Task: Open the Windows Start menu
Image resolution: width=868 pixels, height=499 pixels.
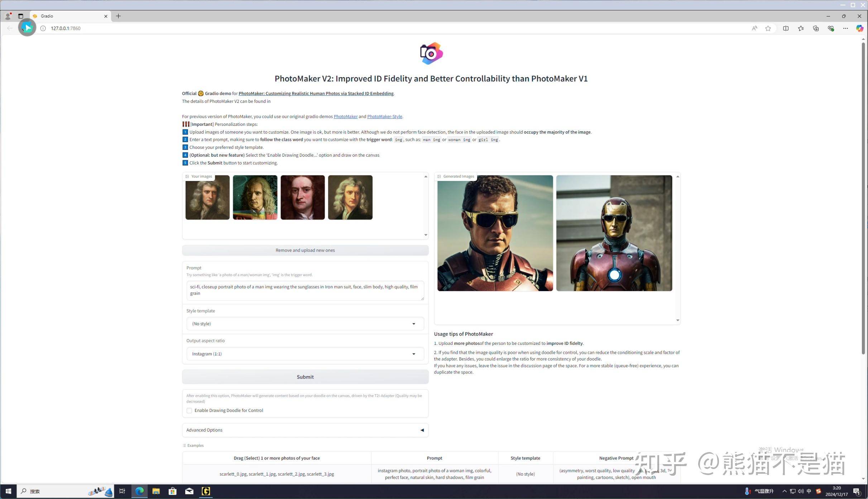Action: (x=8, y=491)
